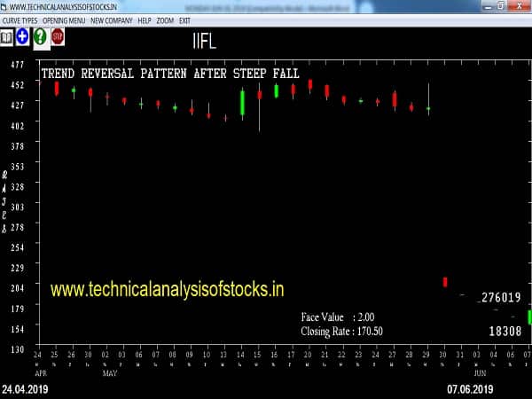Select NEW COMPANY from menu bar

(x=111, y=20)
